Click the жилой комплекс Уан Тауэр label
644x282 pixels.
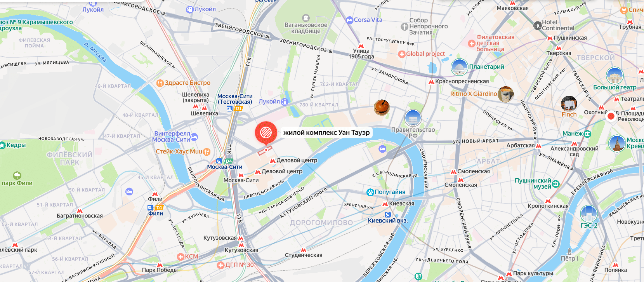click(x=326, y=132)
